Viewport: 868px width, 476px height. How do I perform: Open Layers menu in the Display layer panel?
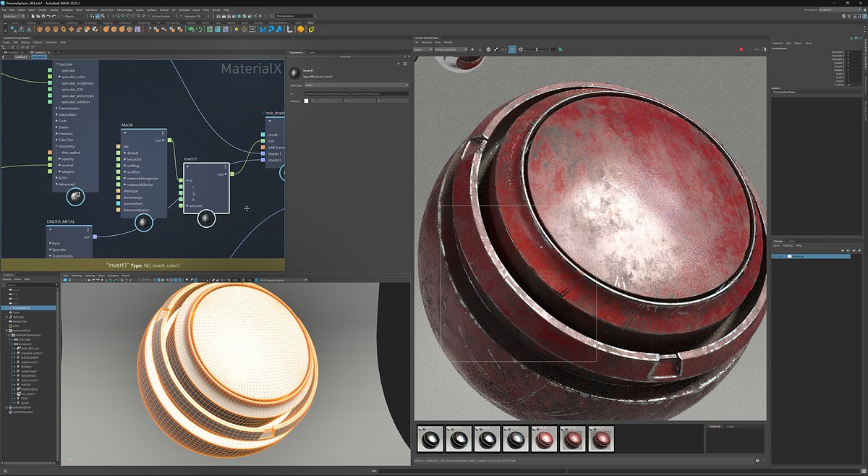(778, 246)
